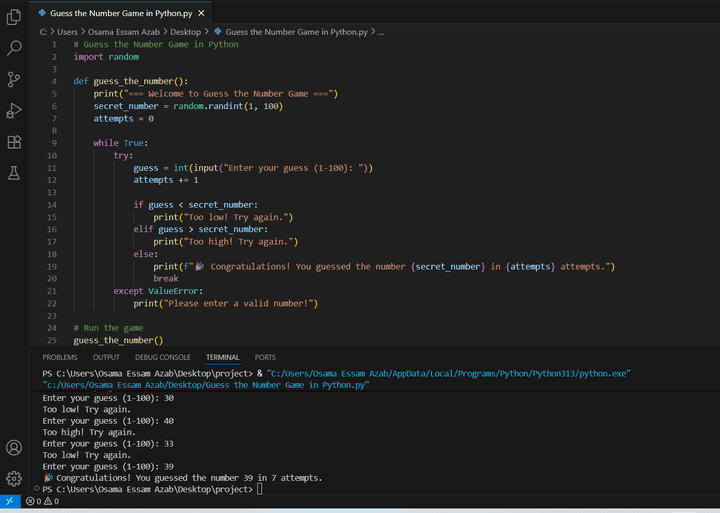Click the Accounts icon
The width and height of the screenshot is (720, 513).
point(14,447)
